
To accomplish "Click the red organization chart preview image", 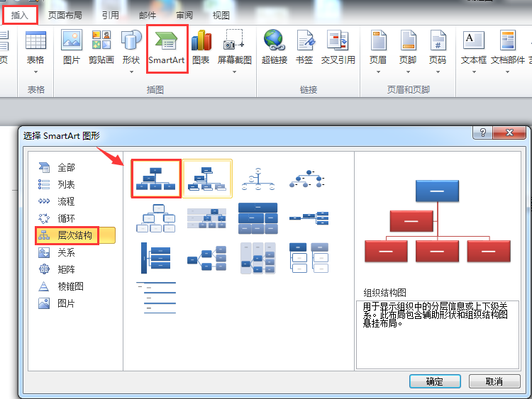I will (x=438, y=221).
